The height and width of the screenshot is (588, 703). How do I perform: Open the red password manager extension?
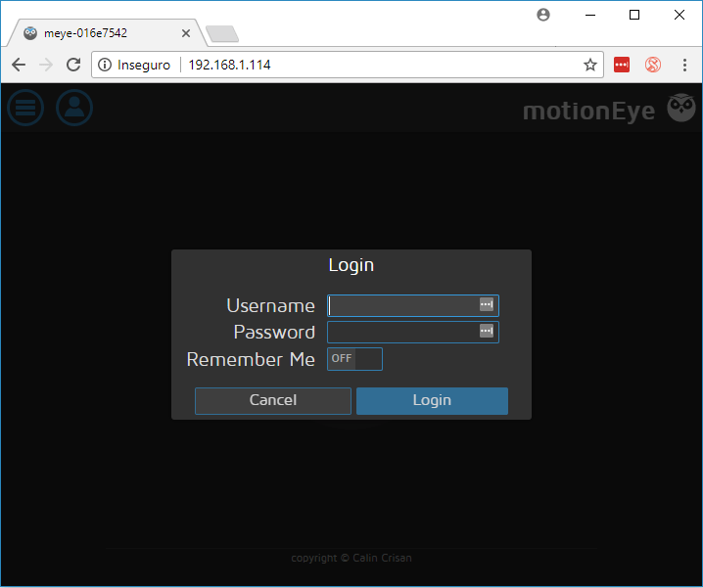622,65
